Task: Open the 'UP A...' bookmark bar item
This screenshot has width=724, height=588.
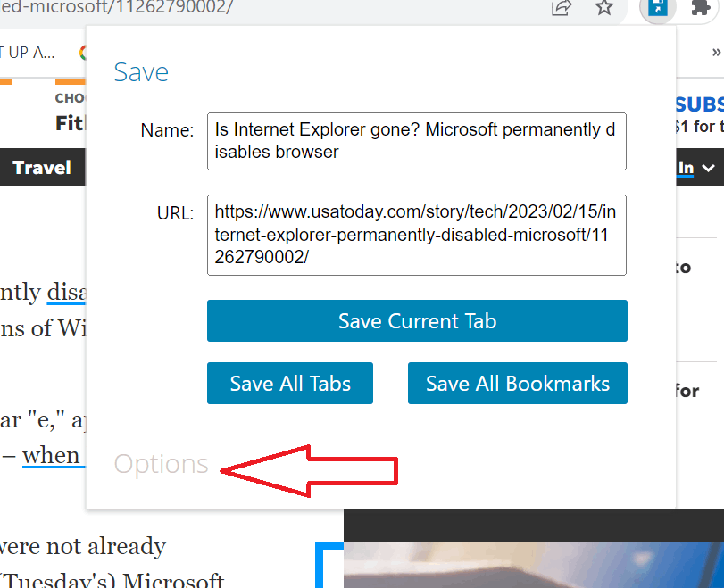Action: 28,53
